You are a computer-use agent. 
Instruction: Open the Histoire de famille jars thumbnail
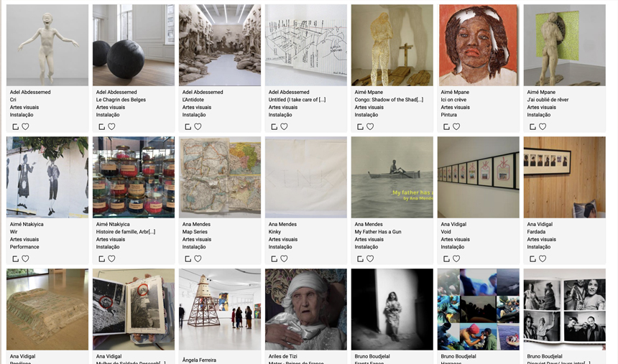[x=134, y=177]
